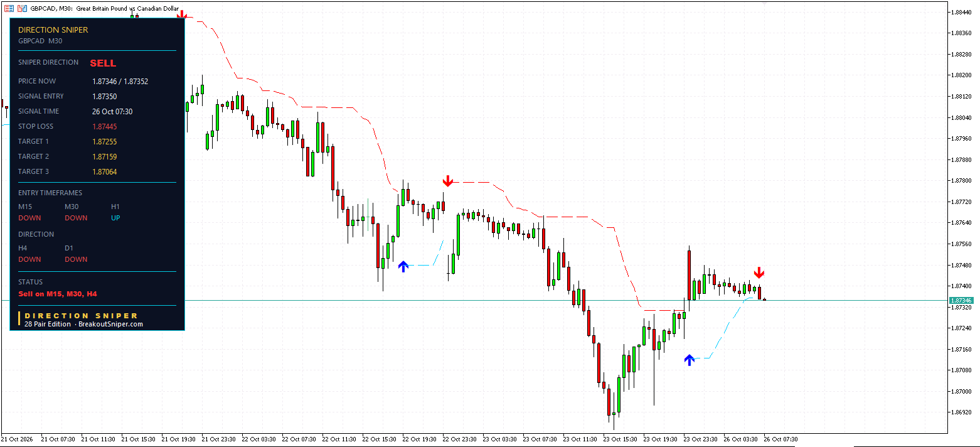This screenshot has height=447, width=980.
Task: Click the SNIPER DIRECTION label
Action: click(x=48, y=62)
